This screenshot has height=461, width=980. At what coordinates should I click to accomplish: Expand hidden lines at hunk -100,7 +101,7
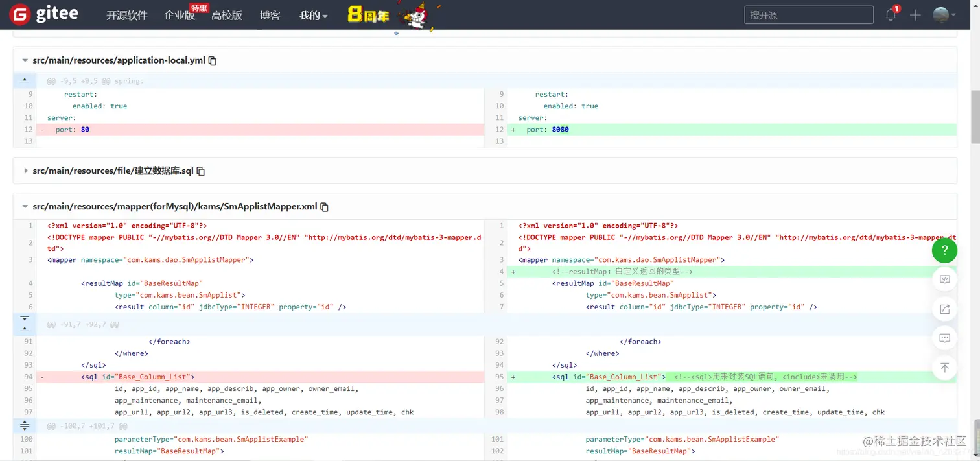click(25, 426)
